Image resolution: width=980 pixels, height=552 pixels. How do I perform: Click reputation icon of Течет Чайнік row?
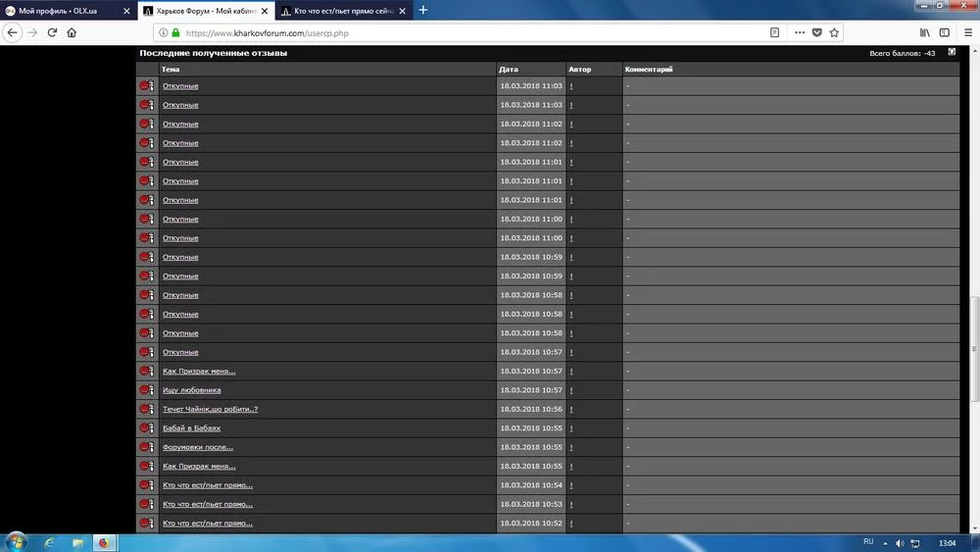point(147,409)
